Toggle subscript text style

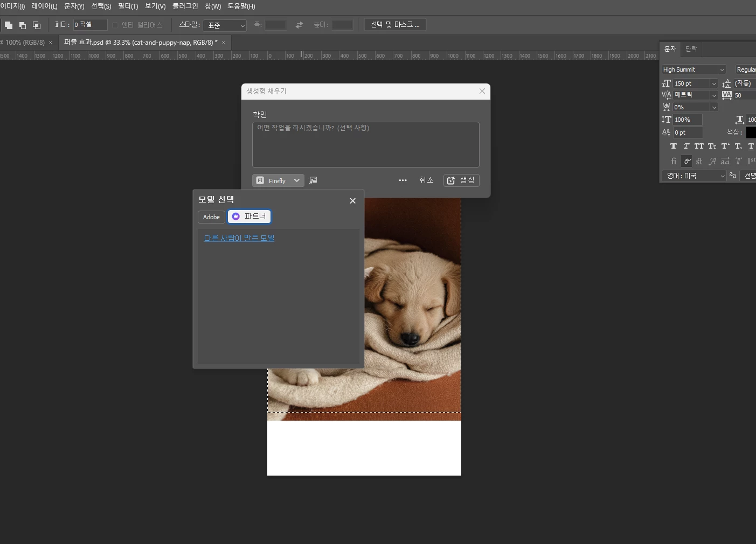738,147
